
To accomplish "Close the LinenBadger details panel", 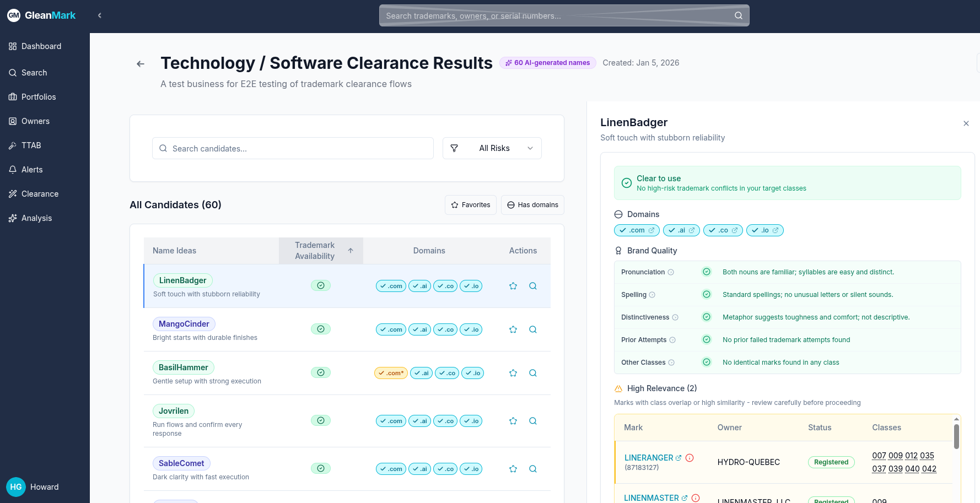I will [966, 123].
